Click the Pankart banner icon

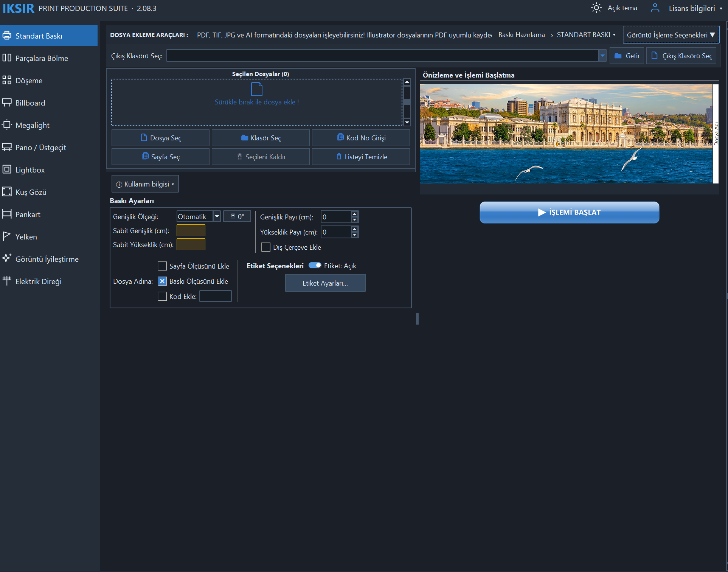7,214
